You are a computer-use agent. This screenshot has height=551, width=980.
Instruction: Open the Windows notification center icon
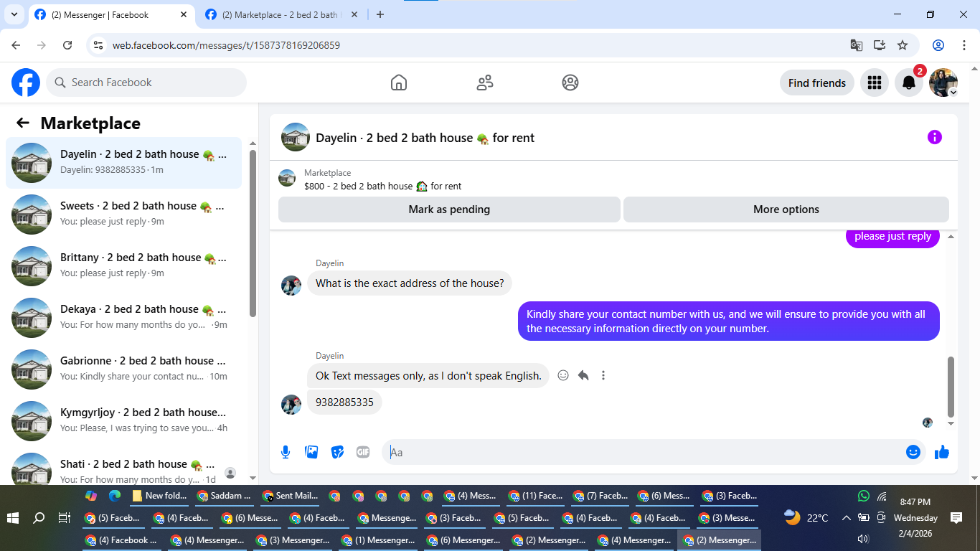[x=956, y=517]
